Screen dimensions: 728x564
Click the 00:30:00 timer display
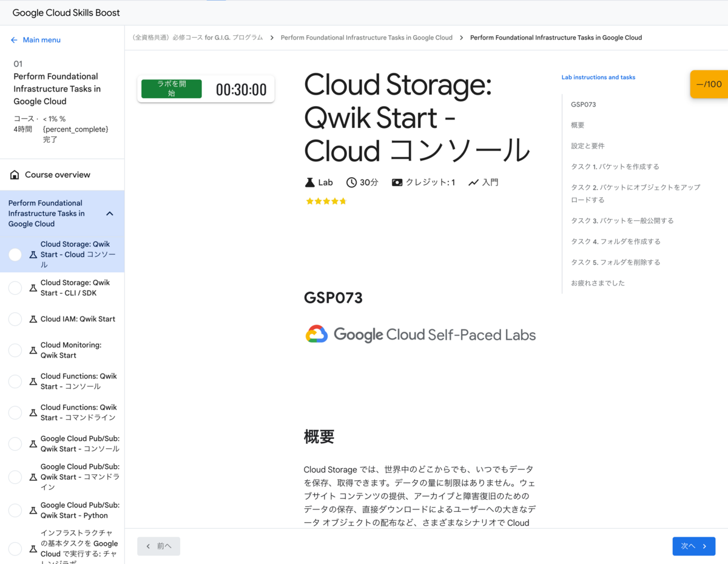[241, 89]
